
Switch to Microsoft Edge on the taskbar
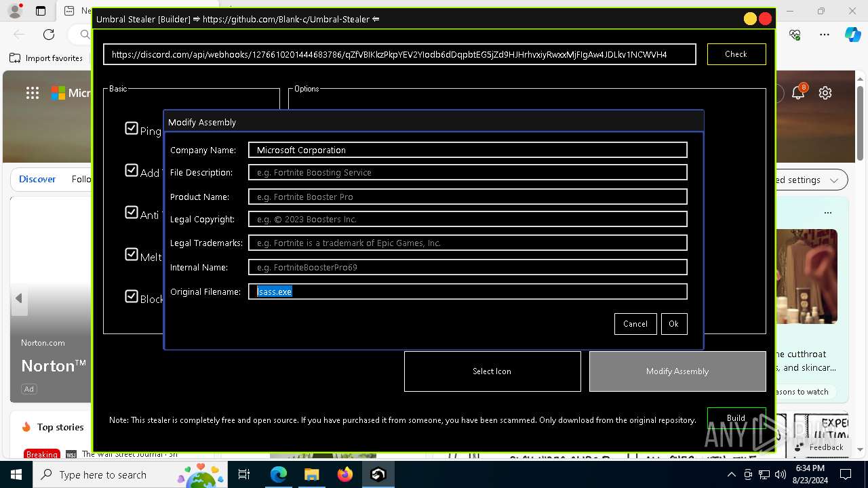[x=279, y=474]
